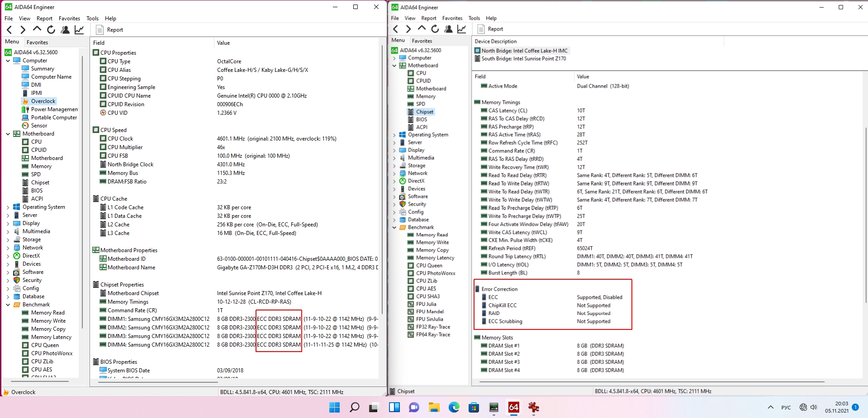Refresh the right AIDA64 window
868x418 pixels.
pyautogui.click(x=435, y=29)
